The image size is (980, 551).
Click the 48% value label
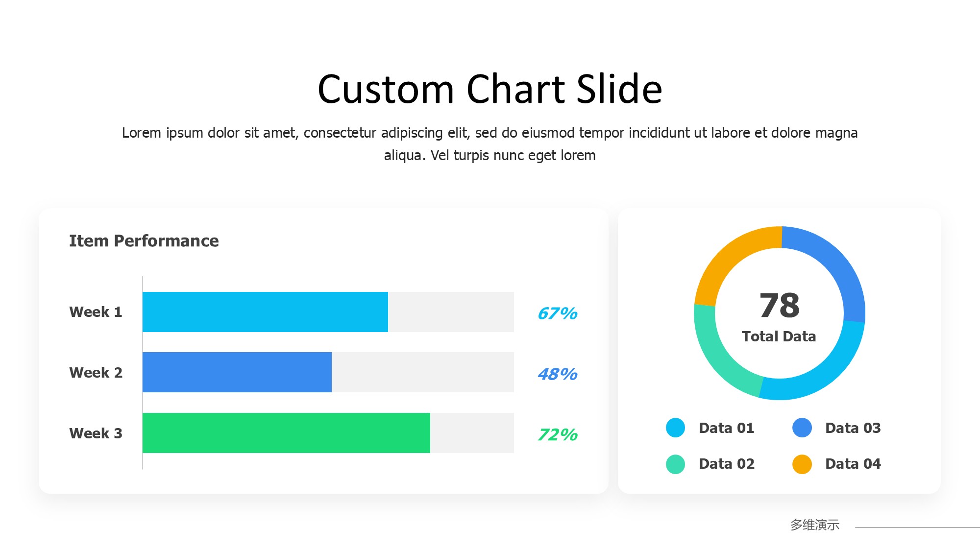(x=557, y=374)
